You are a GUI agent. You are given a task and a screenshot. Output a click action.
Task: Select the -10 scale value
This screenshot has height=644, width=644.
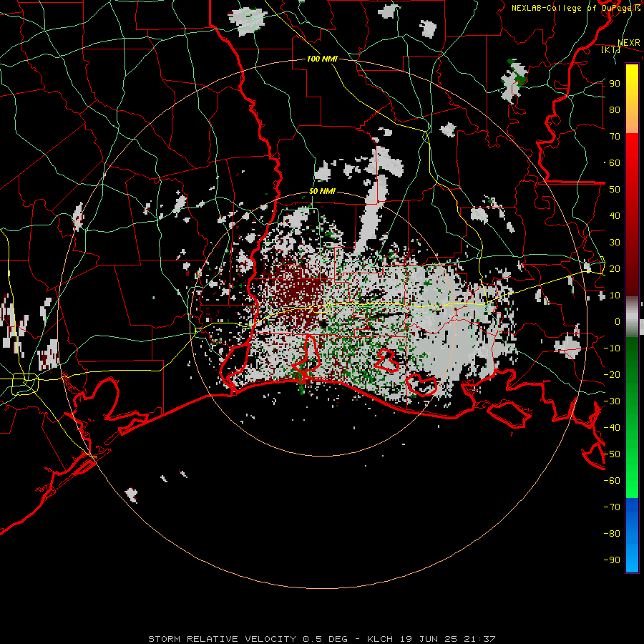click(612, 348)
